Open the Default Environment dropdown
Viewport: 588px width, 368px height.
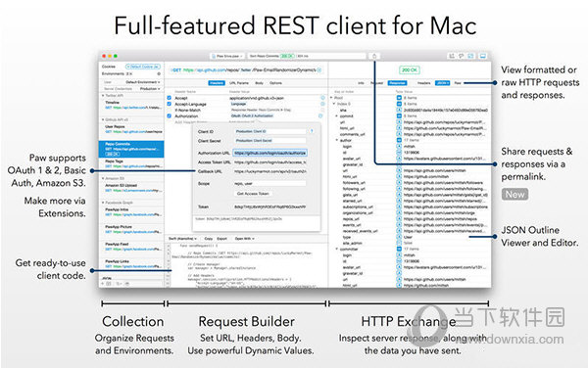click(143, 82)
